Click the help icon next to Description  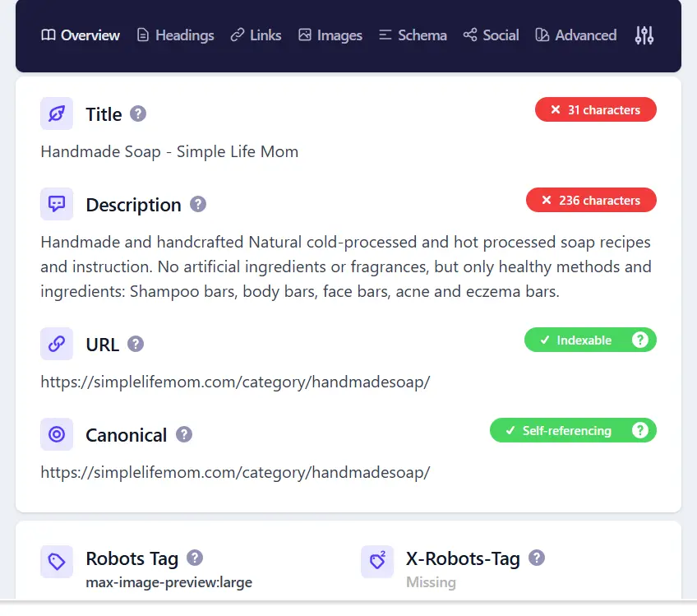(x=198, y=204)
